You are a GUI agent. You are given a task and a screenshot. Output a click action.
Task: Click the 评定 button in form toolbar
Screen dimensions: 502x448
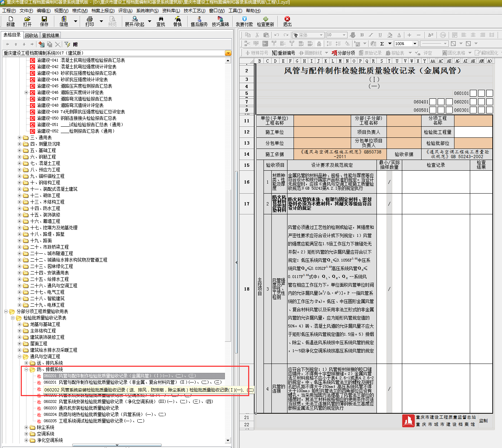click(424, 53)
